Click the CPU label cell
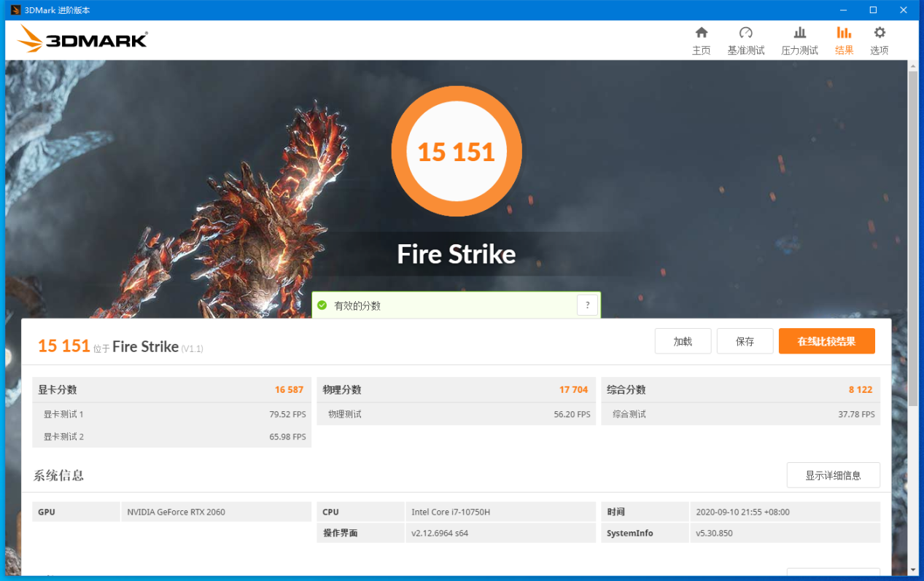Screen dimensions: 924x581 (x=360, y=512)
